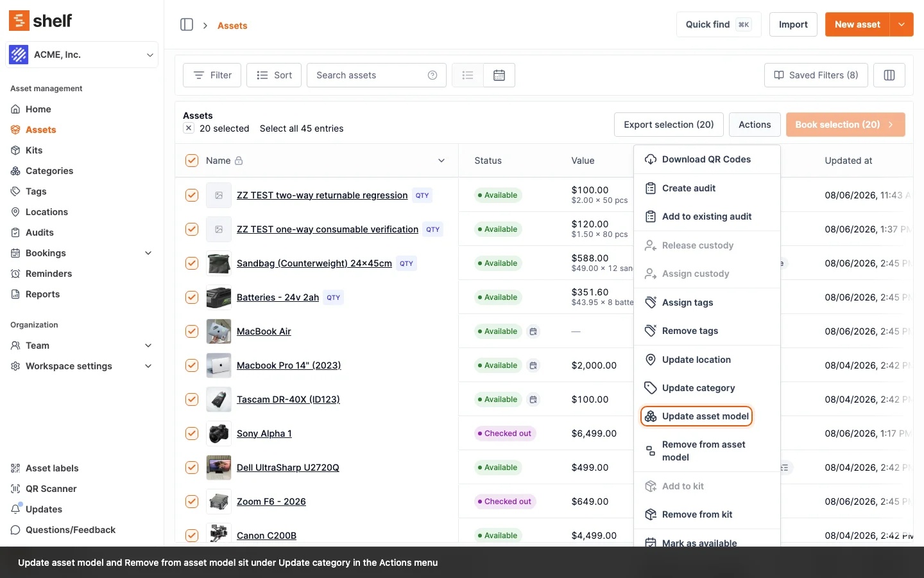Choose Update location action
The width and height of the screenshot is (924, 578).
click(x=707, y=360)
